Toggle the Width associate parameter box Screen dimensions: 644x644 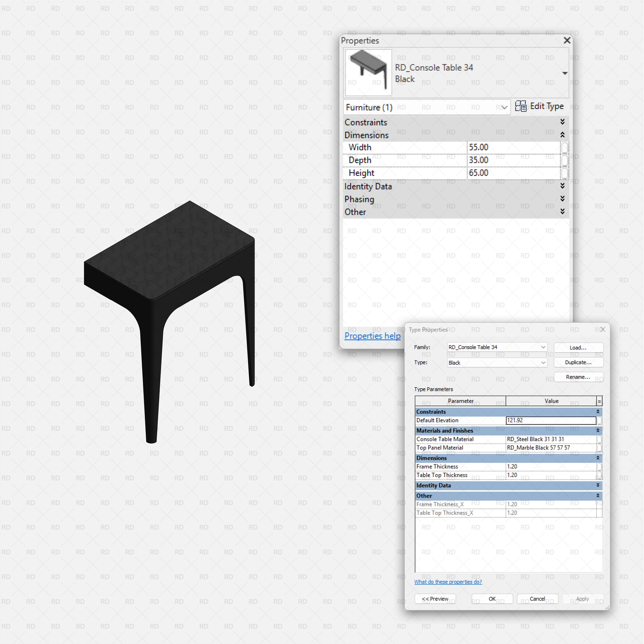tap(564, 147)
